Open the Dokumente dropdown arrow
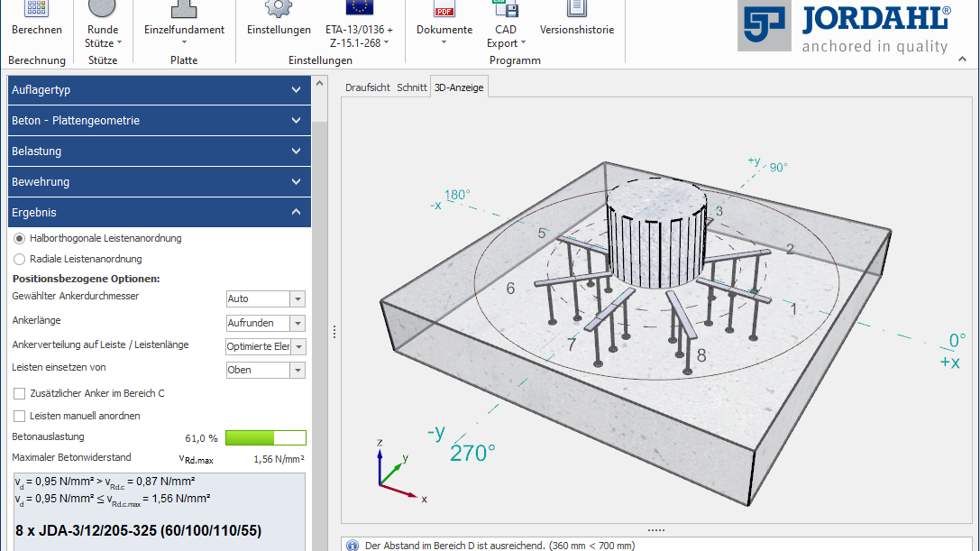This screenshot has width=980, height=551. click(x=444, y=43)
